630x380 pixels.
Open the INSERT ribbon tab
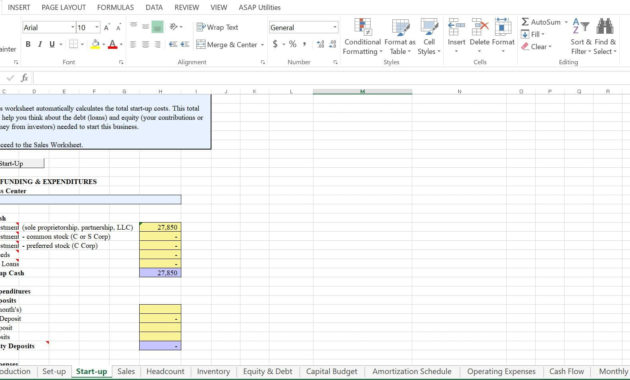19,7
